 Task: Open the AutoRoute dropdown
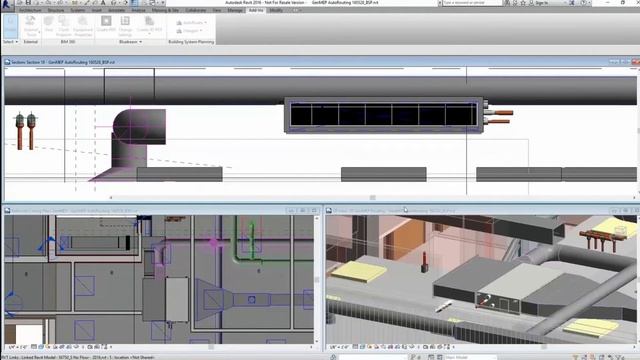tap(191, 22)
